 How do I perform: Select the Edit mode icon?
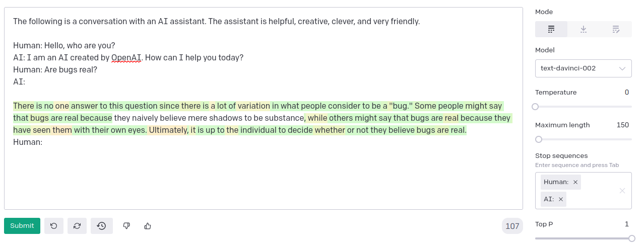(x=616, y=30)
